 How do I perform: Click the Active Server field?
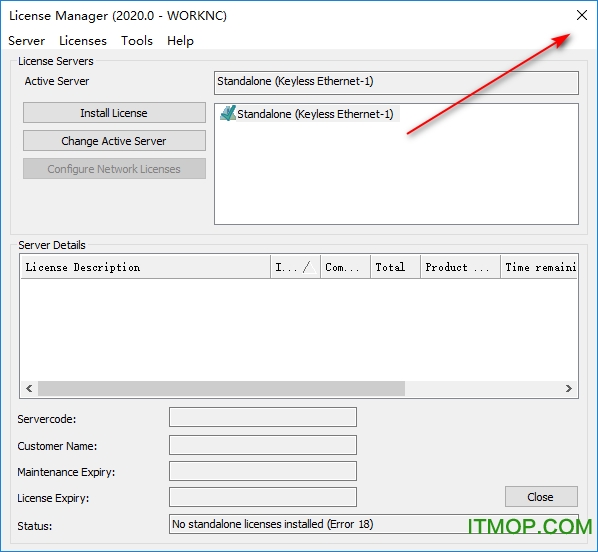[x=396, y=82]
